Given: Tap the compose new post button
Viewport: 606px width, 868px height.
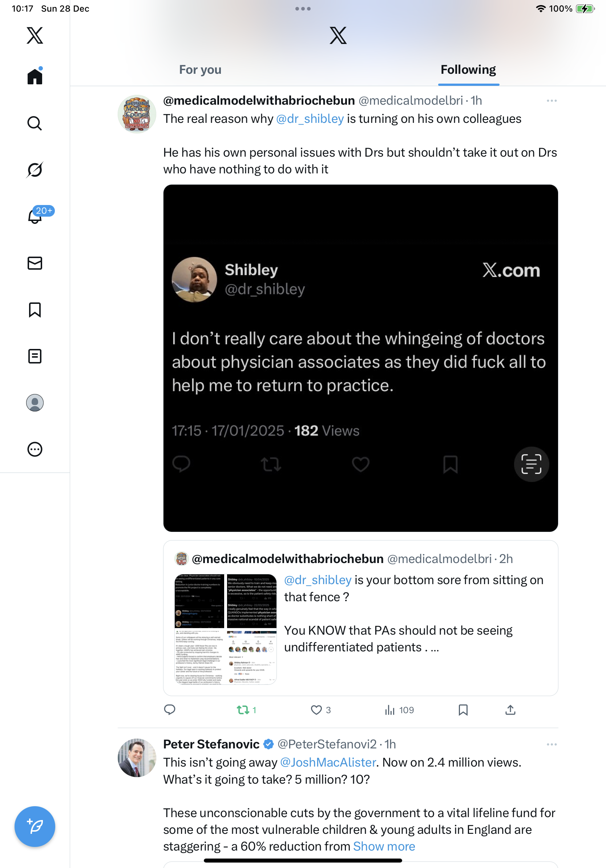Looking at the screenshot, I should click(35, 827).
